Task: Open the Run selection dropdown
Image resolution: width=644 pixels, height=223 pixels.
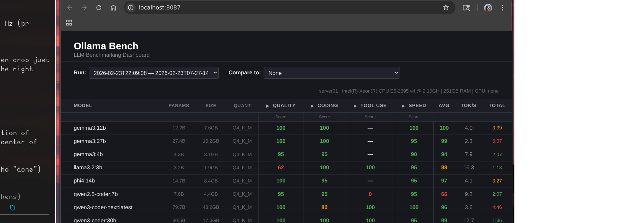Action: click(x=154, y=73)
